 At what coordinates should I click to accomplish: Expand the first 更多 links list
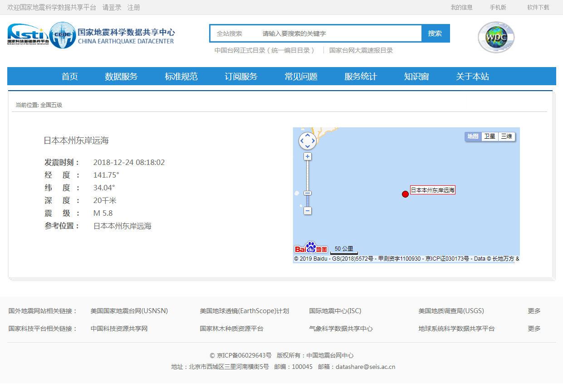pos(534,311)
